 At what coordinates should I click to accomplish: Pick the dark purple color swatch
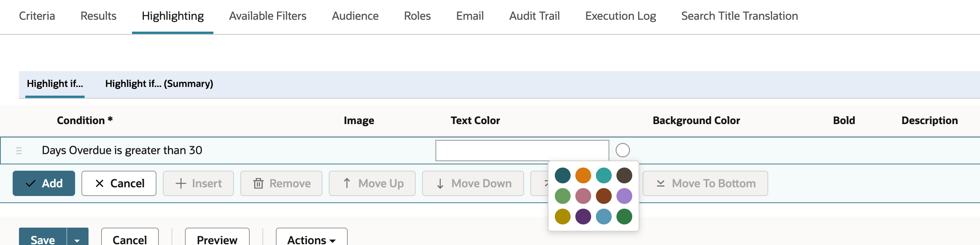[583, 217]
